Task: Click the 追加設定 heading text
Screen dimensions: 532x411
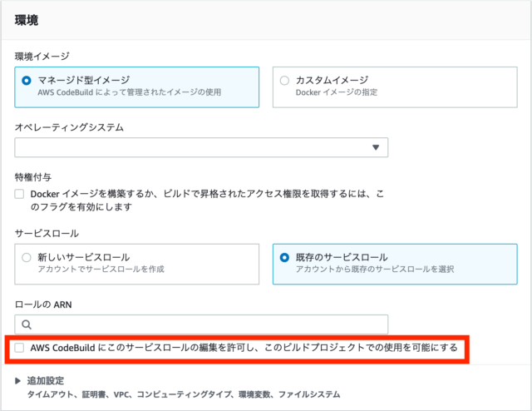Action: 46,381
